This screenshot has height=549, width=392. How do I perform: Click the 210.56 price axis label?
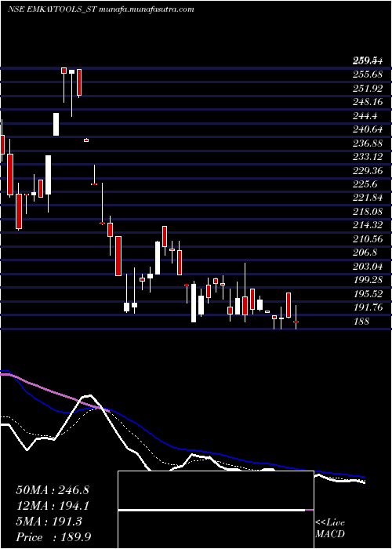point(367,238)
